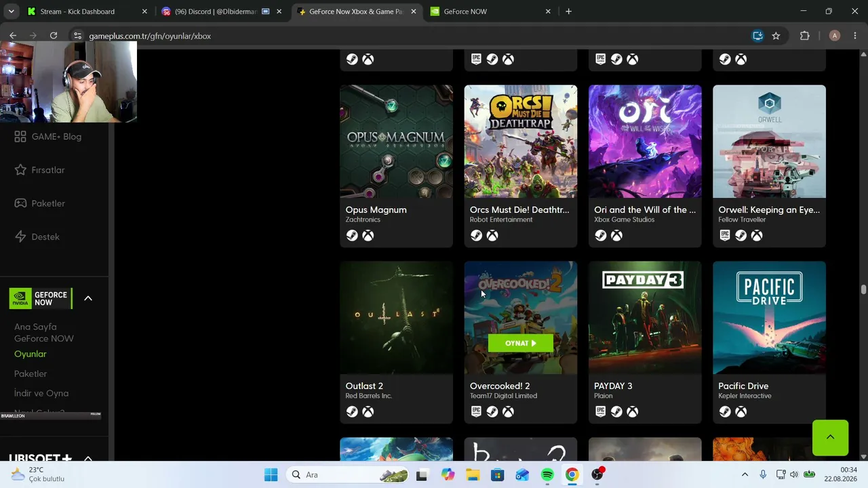Open the Outlast 2 game thumbnail
The width and height of the screenshot is (868, 488).
coord(396,317)
